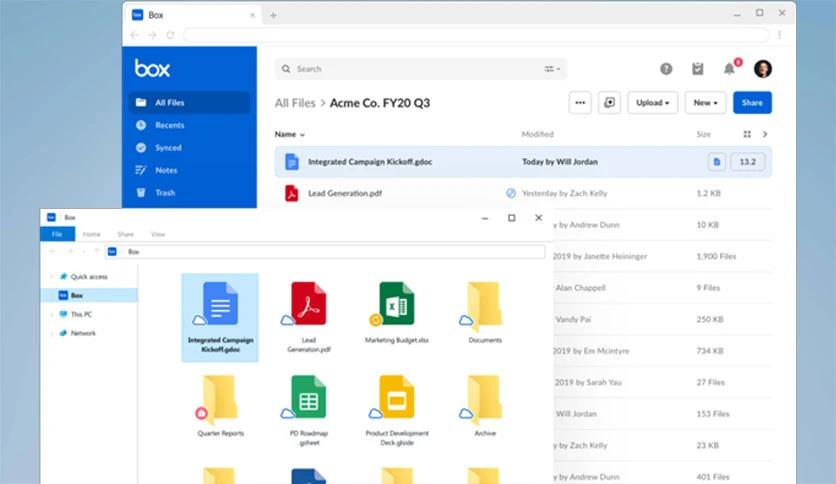
Task: Open the Upload dropdown
Action: coord(653,102)
